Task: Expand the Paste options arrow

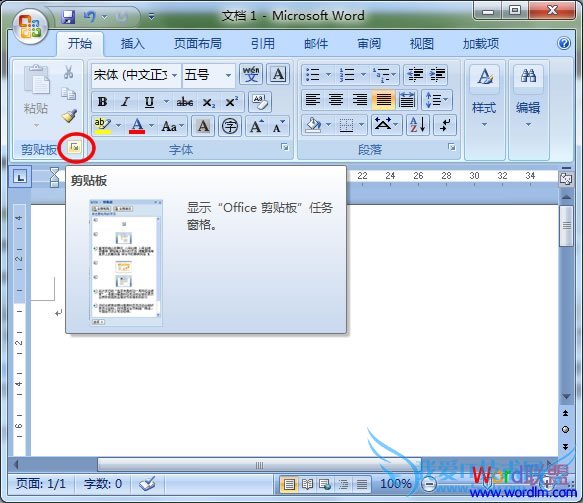Action: click(x=36, y=125)
